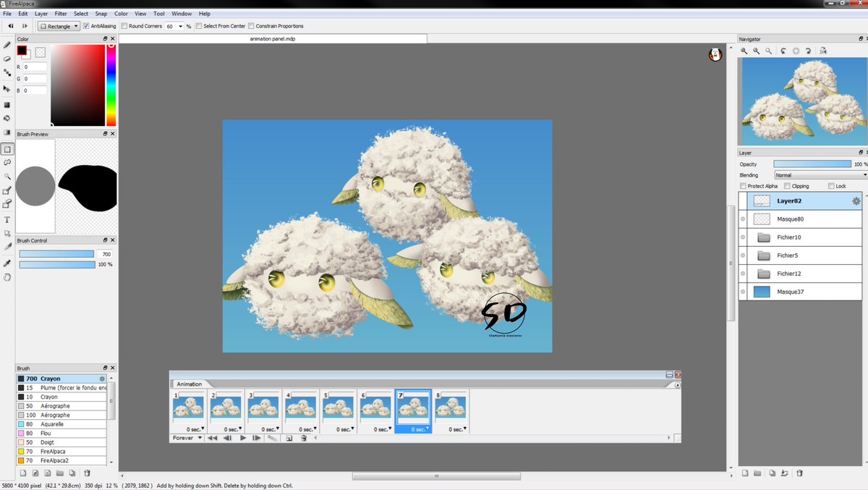
Task: Go to first frame in Animation panel
Action: [213, 438]
